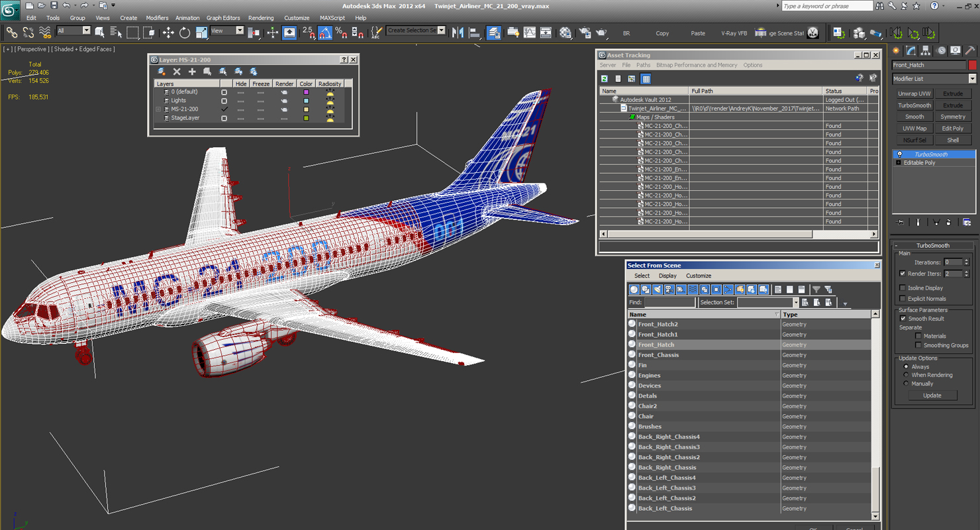Enable Separate by Materials checkbox
This screenshot has height=530, width=980.
(918, 336)
